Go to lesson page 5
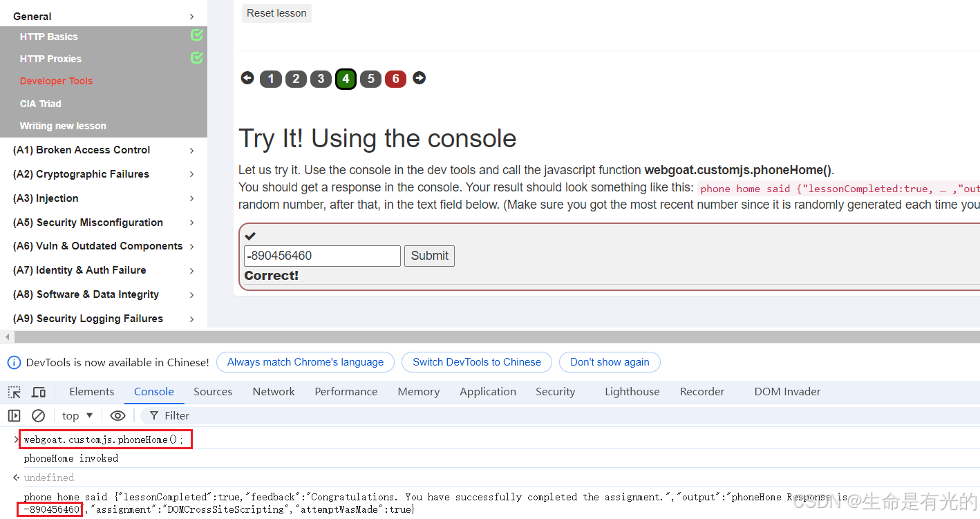 (x=370, y=79)
